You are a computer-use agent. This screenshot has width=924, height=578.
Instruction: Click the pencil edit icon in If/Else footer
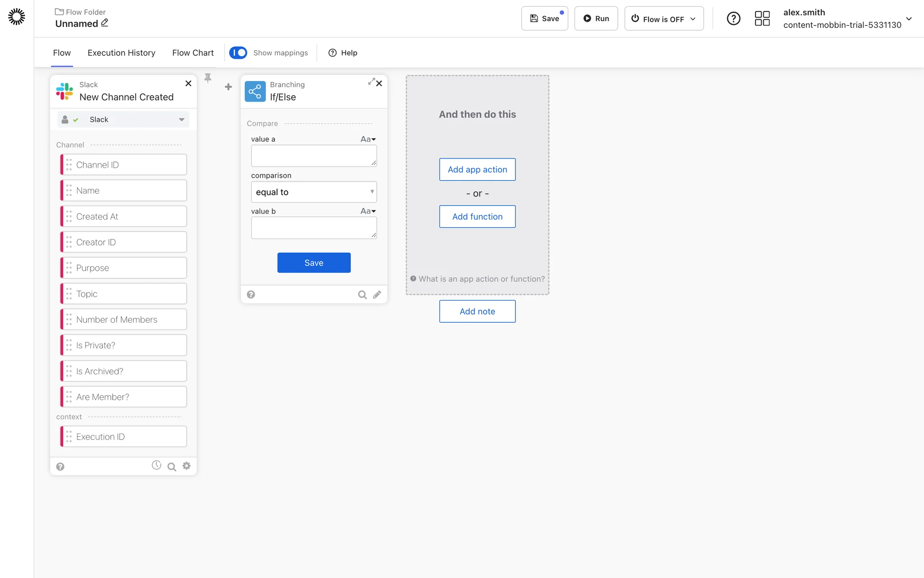(x=377, y=294)
